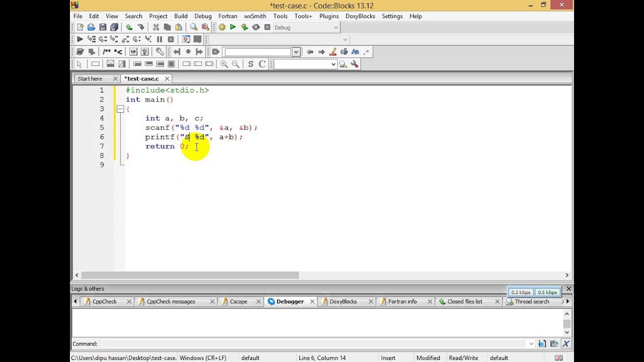Click the horizontal editor scrollbar thumb
Viewport: 644px width, 362px height.
(x=190, y=276)
